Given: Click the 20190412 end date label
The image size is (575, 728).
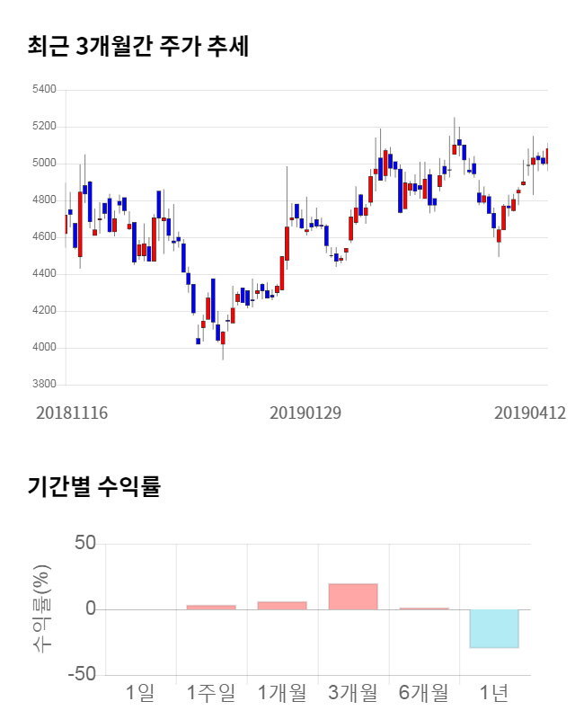Looking at the screenshot, I should coord(530,413).
